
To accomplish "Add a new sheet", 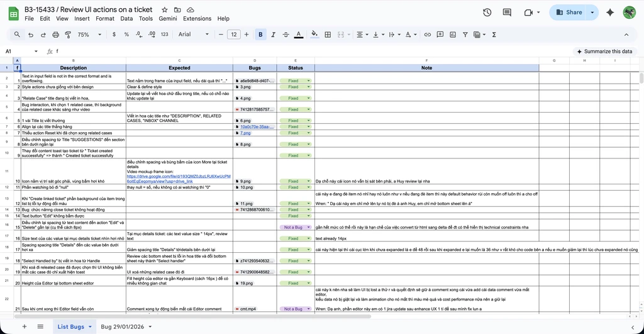I will [x=25, y=326].
